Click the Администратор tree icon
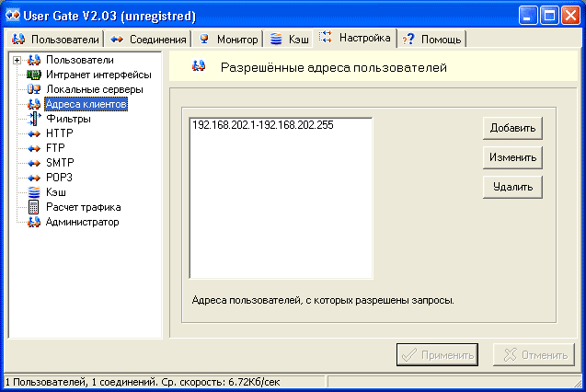 [34, 222]
